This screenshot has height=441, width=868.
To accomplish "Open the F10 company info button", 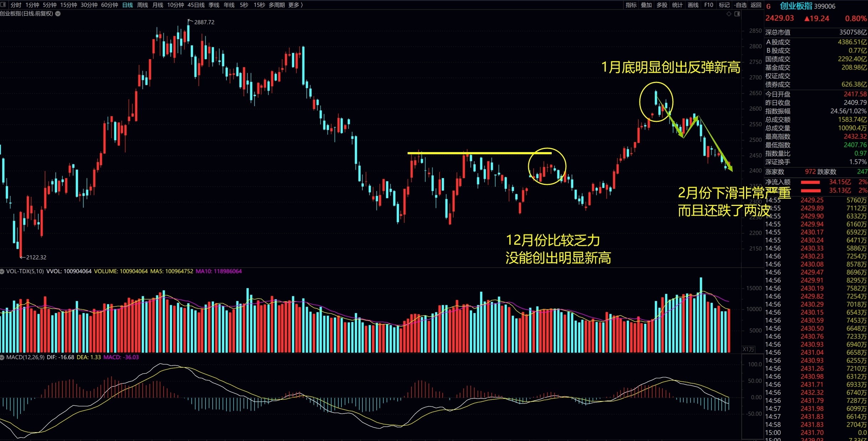I will 709,5.
